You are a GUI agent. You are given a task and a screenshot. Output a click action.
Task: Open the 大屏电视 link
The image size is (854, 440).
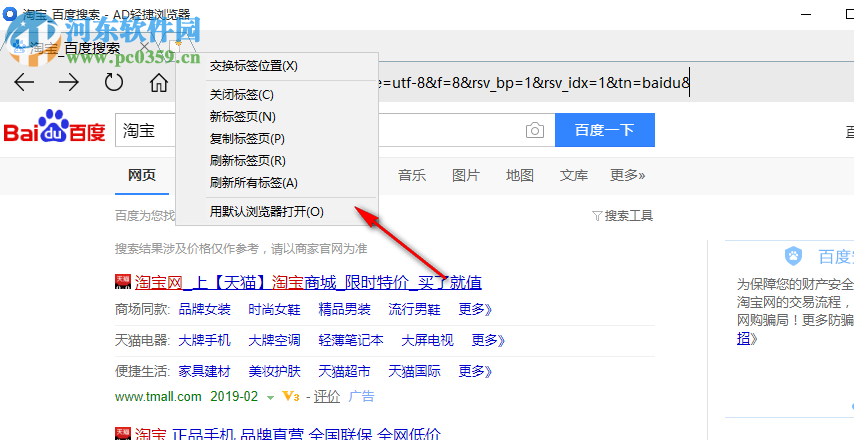pyautogui.click(x=428, y=341)
